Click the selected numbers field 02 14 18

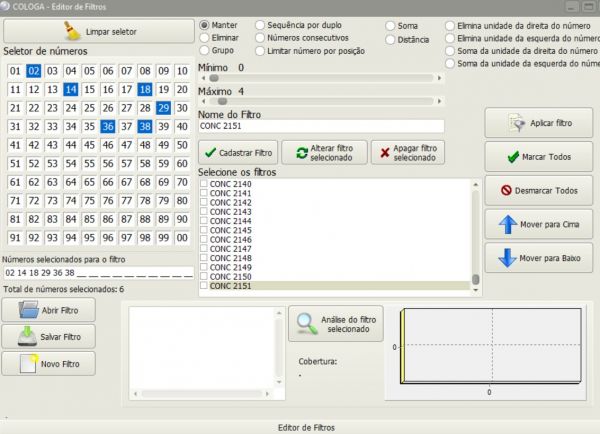[98, 273]
